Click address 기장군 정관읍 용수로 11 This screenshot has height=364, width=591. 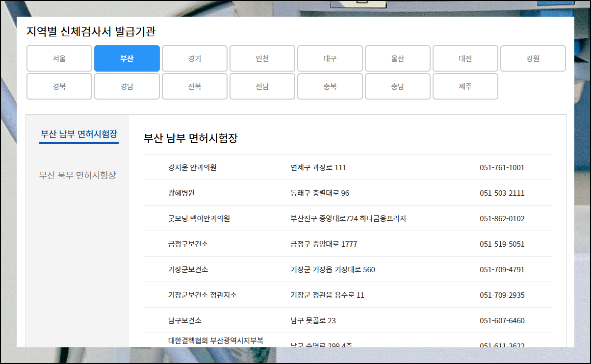327,295
